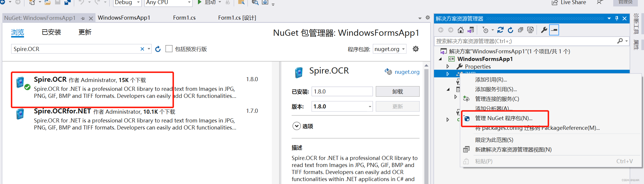
Task: Refresh NuGet search results with circular arrow
Action: coord(158,49)
